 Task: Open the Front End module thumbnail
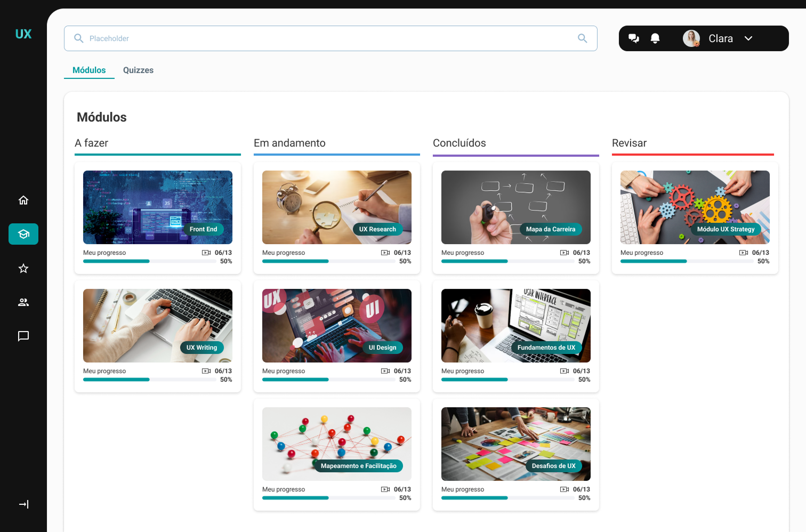(x=158, y=207)
